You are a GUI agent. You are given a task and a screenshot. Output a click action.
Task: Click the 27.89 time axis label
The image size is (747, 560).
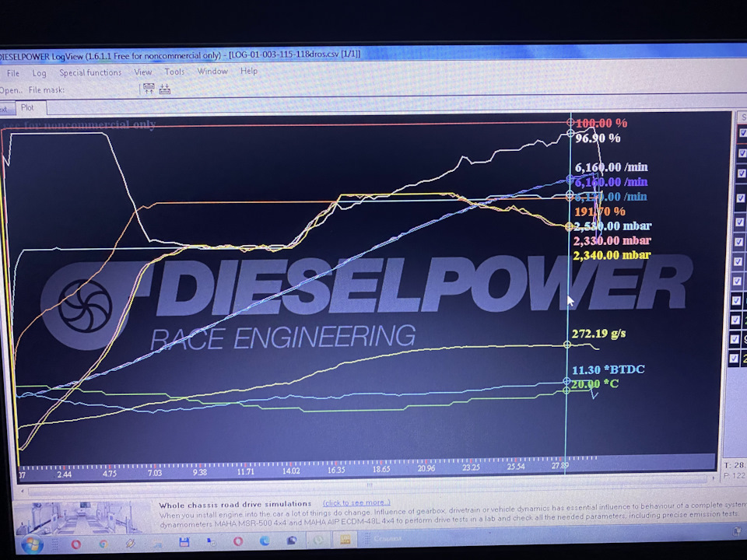(560, 466)
